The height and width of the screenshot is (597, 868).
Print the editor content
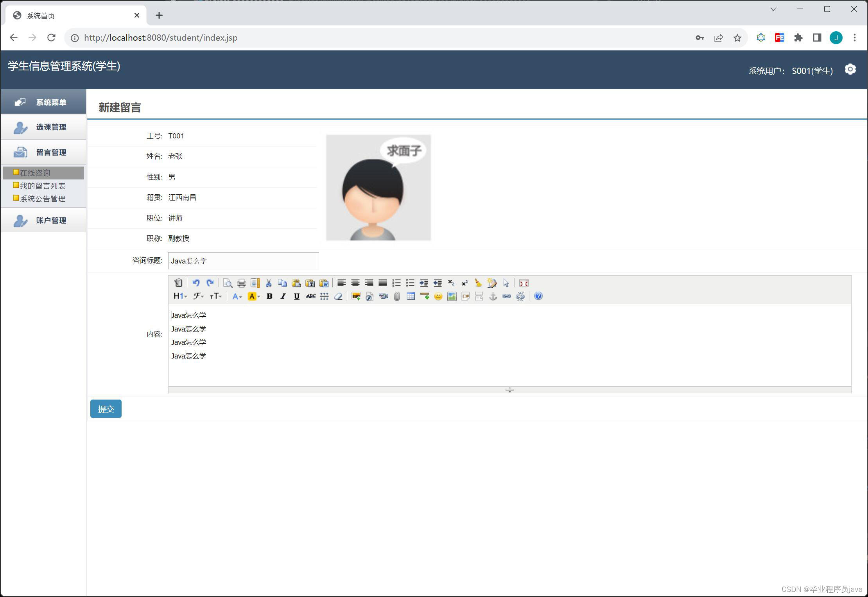(241, 283)
